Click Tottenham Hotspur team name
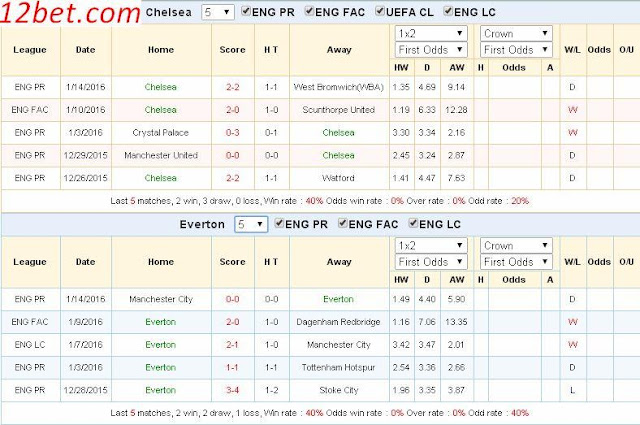Image resolution: width=640 pixels, height=425 pixels. (338, 367)
